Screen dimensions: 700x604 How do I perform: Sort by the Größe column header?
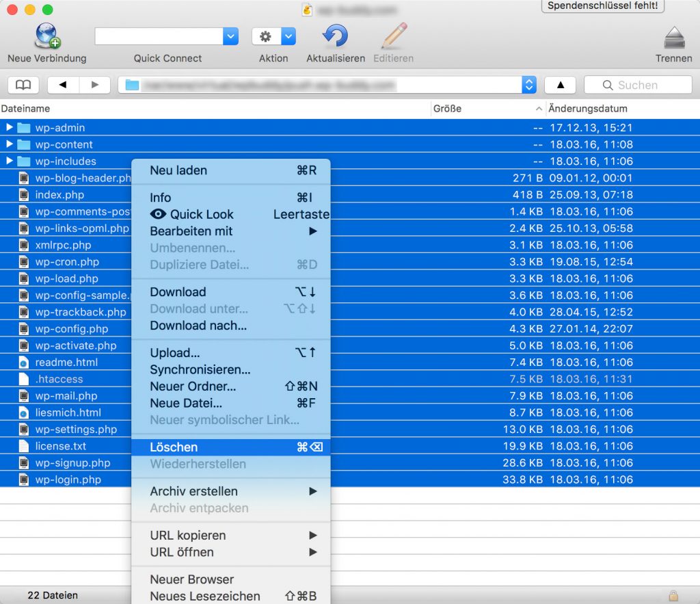pos(448,109)
